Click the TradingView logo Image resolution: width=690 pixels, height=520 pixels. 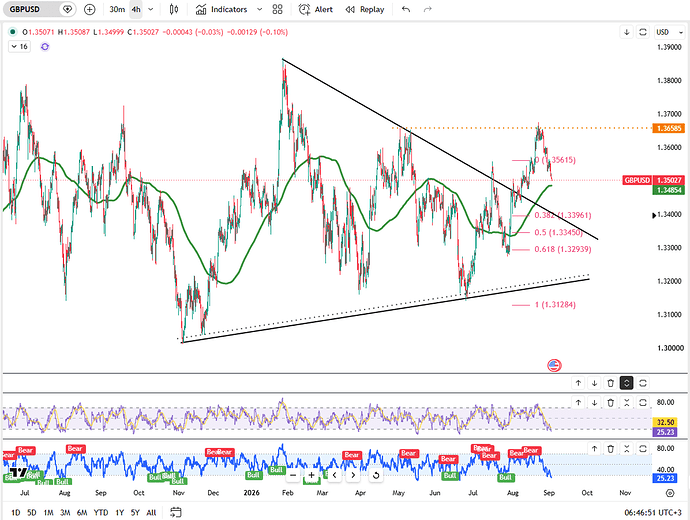point(18,473)
